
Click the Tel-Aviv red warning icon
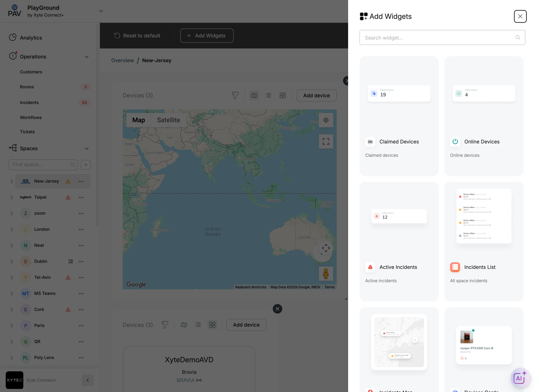click(68, 277)
